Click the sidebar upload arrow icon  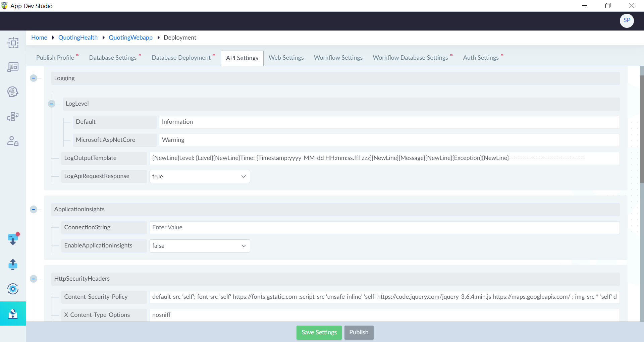[13, 264]
